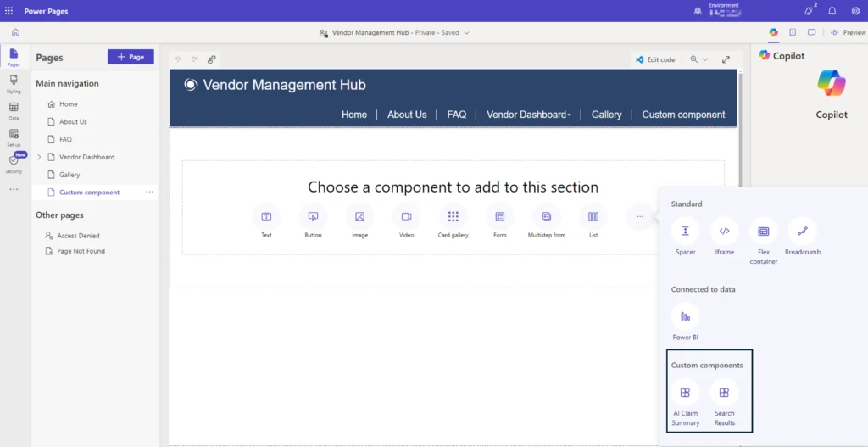Add a Card gallery component
Screen dimensions: 868x447
click(x=453, y=217)
